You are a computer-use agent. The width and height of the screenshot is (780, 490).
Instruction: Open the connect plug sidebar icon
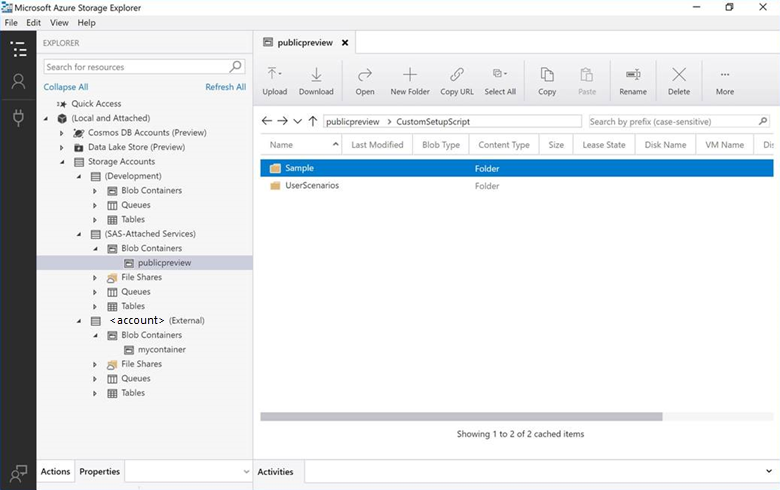point(18,118)
